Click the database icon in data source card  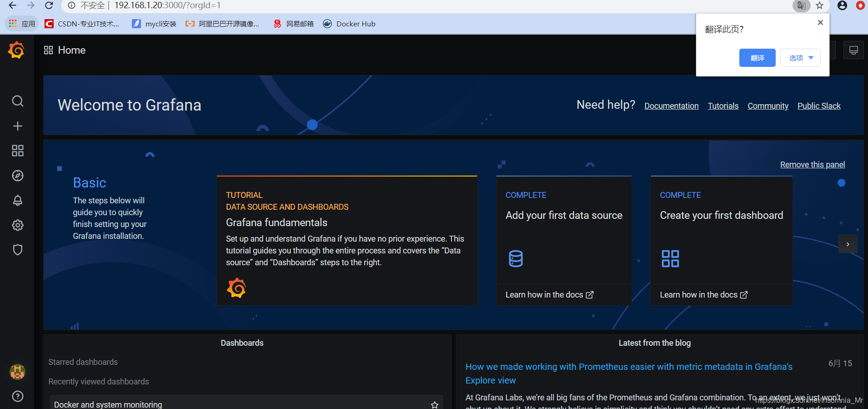click(516, 258)
